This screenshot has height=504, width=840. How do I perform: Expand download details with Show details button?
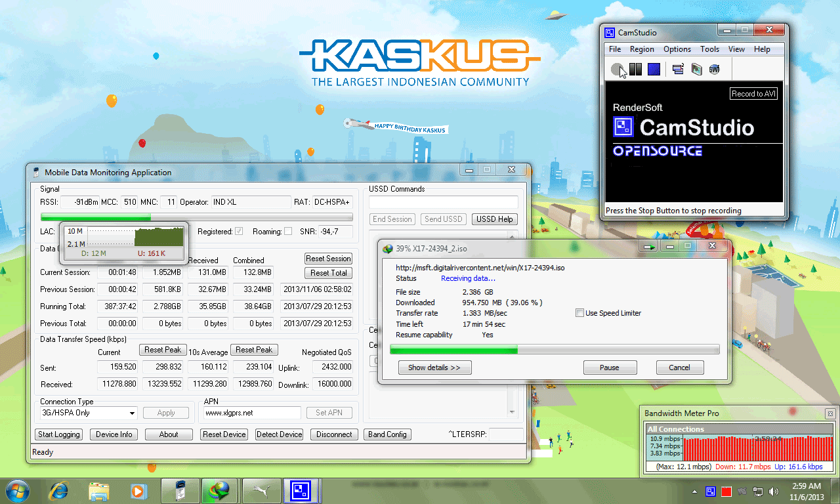(x=434, y=367)
